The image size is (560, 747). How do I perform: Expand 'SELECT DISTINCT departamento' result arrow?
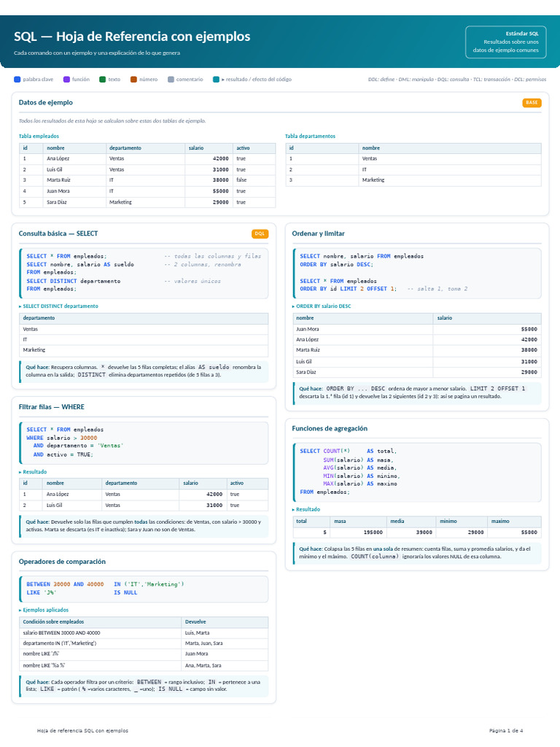pos(20,306)
